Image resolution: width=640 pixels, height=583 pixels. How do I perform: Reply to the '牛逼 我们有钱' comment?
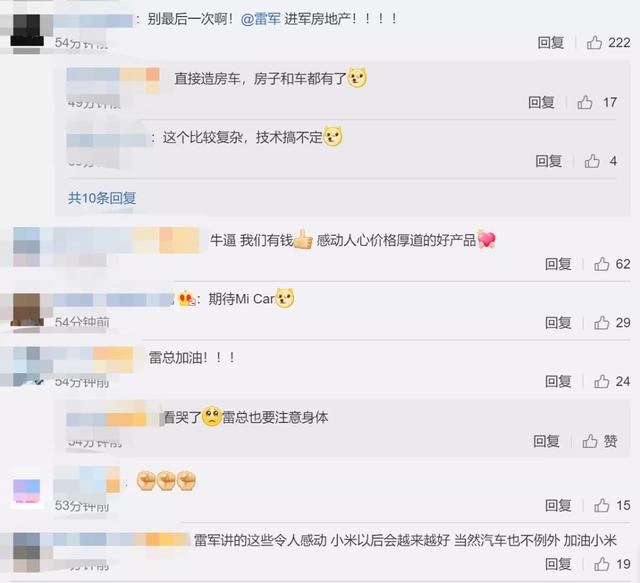[x=558, y=264]
